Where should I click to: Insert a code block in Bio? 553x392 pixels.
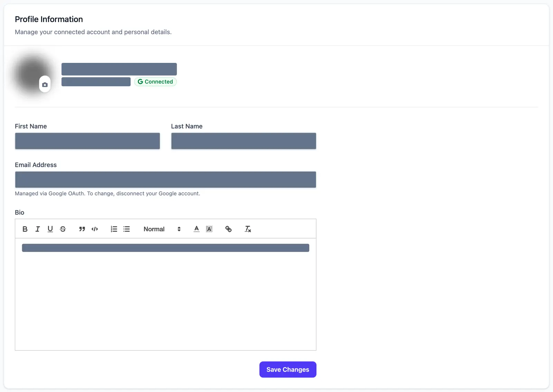[95, 229]
